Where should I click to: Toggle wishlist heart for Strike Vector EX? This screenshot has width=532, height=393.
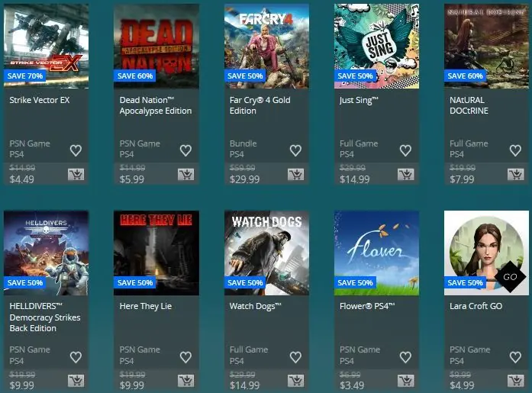[76, 150]
